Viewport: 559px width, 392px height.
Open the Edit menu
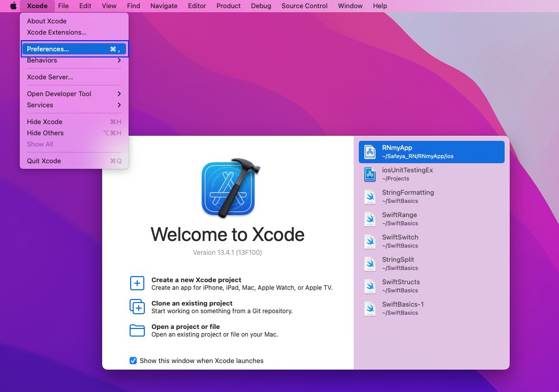(x=85, y=6)
